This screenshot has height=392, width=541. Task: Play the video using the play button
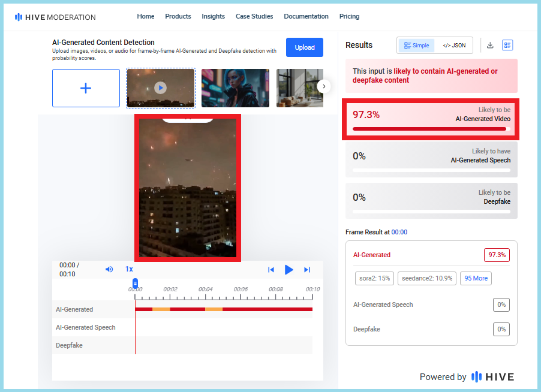[x=288, y=270]
